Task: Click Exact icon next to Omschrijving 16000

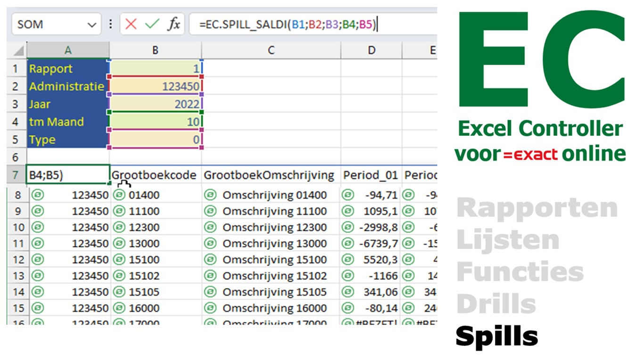Action: [210, 308]
